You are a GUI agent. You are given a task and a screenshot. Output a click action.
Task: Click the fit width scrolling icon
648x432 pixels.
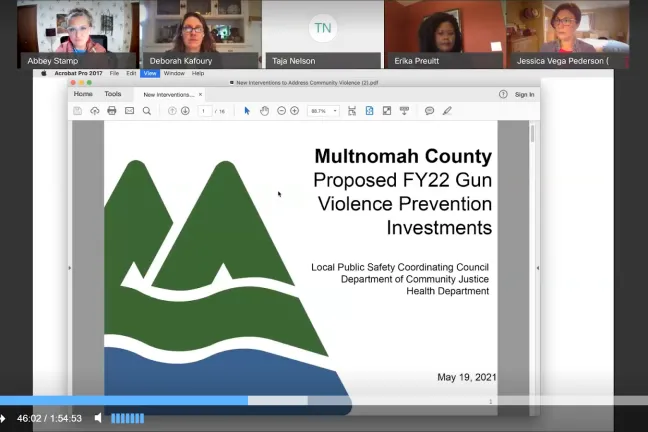pos(352,111)
